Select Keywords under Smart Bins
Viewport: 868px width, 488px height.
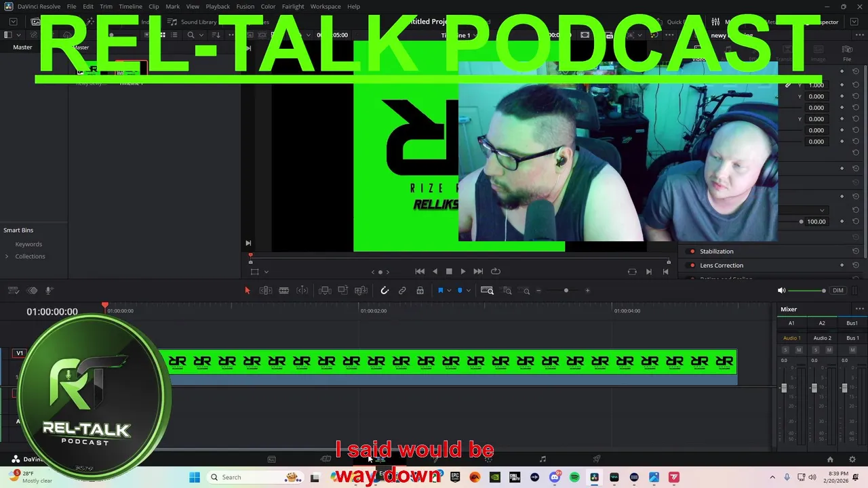[x=28, y=244]
